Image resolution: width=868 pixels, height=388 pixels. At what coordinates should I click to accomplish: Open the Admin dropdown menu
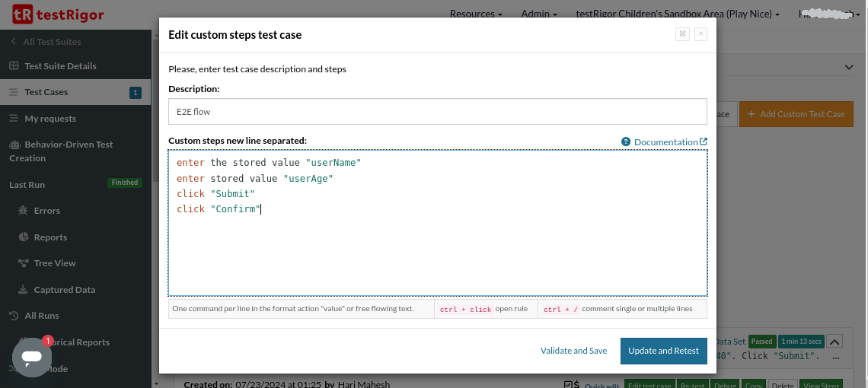(538, 14)
